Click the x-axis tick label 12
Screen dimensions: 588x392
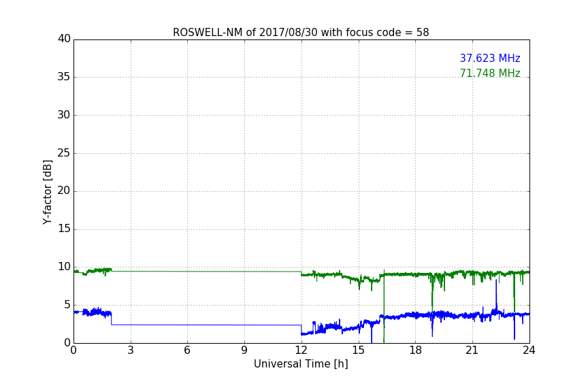coord(301,350)
